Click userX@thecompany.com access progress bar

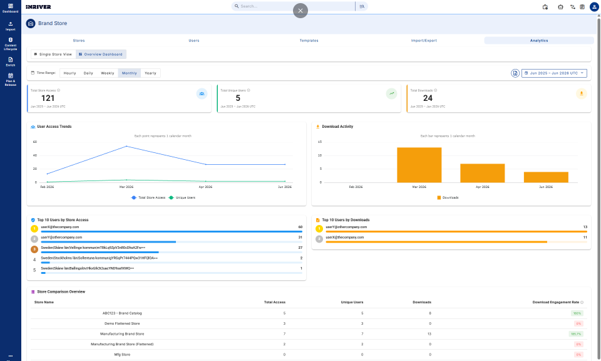pos(172,231)
